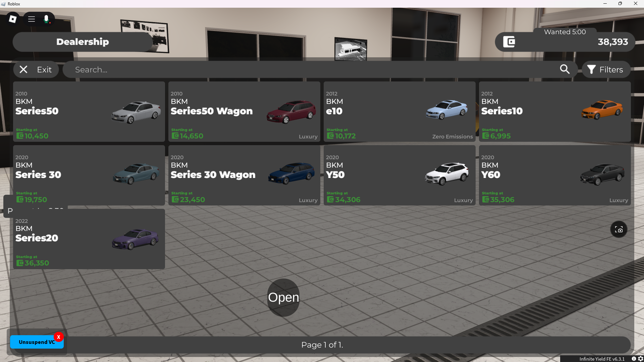Toggle the microphone voice chat icon

pyautogui.click(x=46, y=19)
